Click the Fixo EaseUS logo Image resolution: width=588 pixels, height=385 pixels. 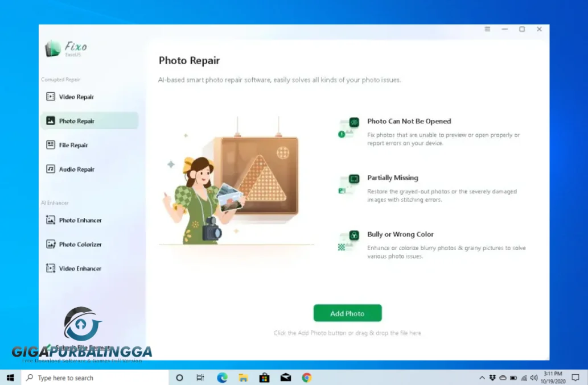coord(66,49)
